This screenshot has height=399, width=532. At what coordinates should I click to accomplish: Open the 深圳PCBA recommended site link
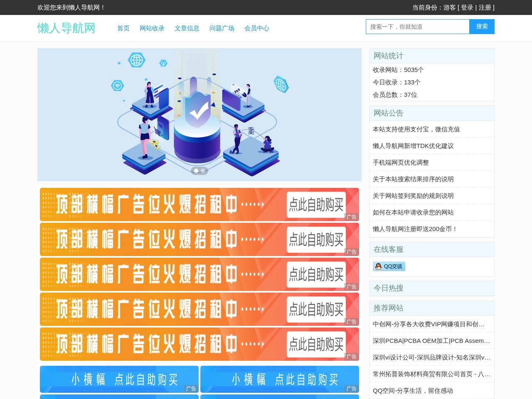click(431, 341)
